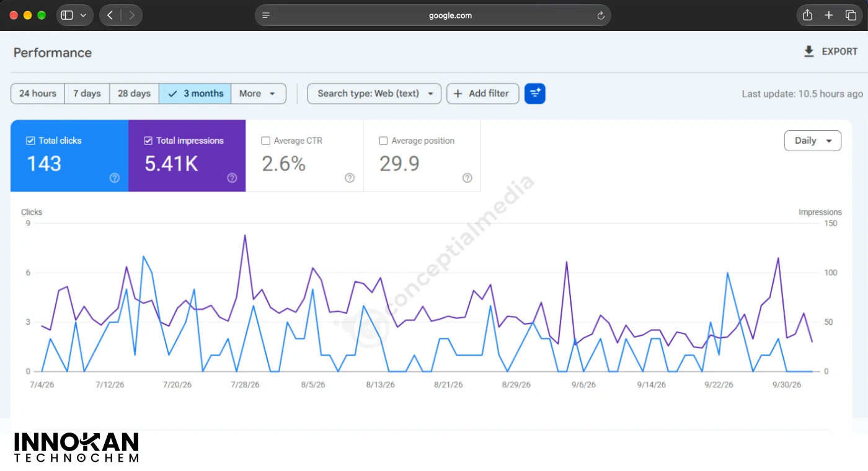Go back with the Safari back arrow

coord(110,15)
